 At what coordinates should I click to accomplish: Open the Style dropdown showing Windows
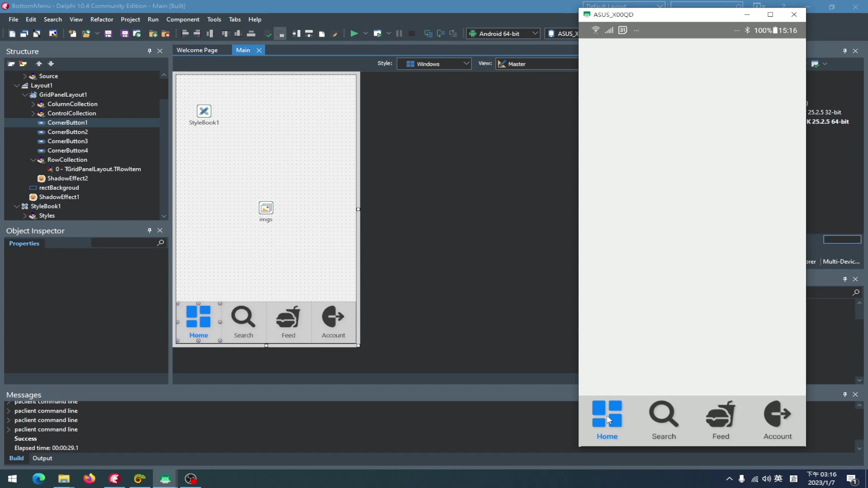coord(434,64)
